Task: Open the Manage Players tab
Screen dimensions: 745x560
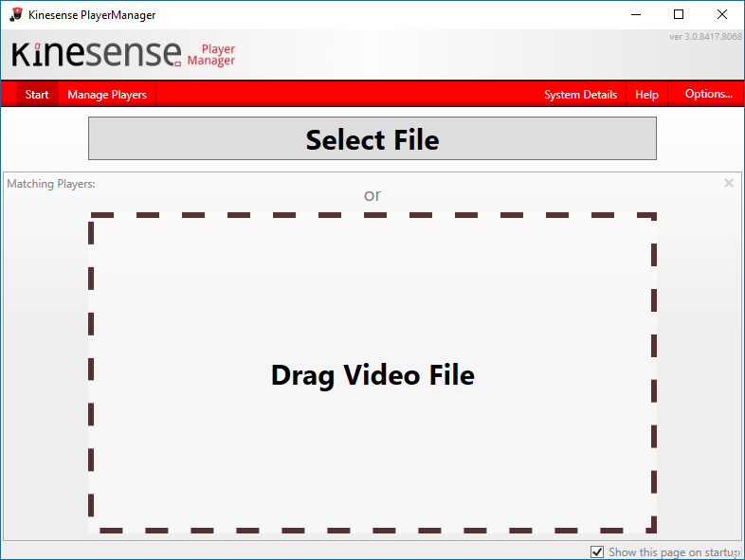Action: coord(107,95)
